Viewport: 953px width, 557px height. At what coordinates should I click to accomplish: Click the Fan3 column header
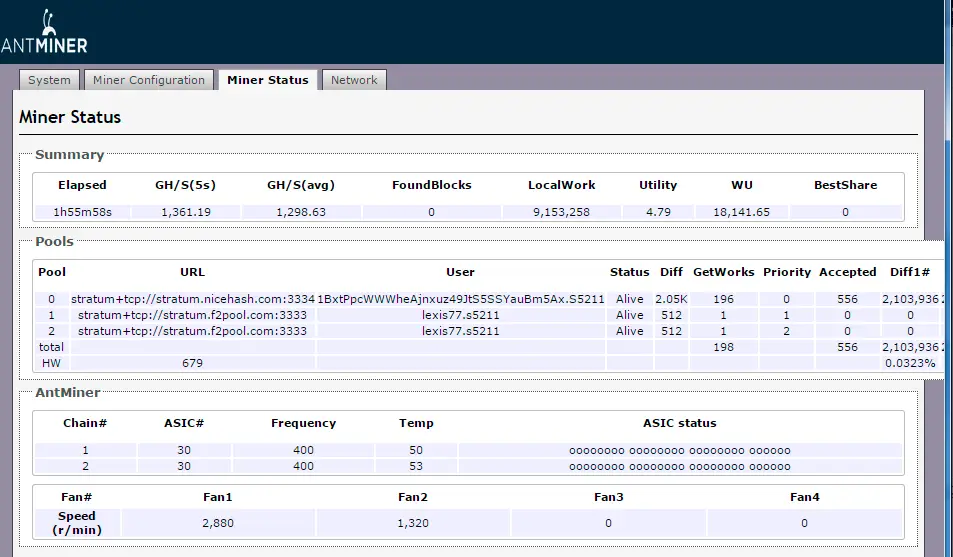coord(608,497)
